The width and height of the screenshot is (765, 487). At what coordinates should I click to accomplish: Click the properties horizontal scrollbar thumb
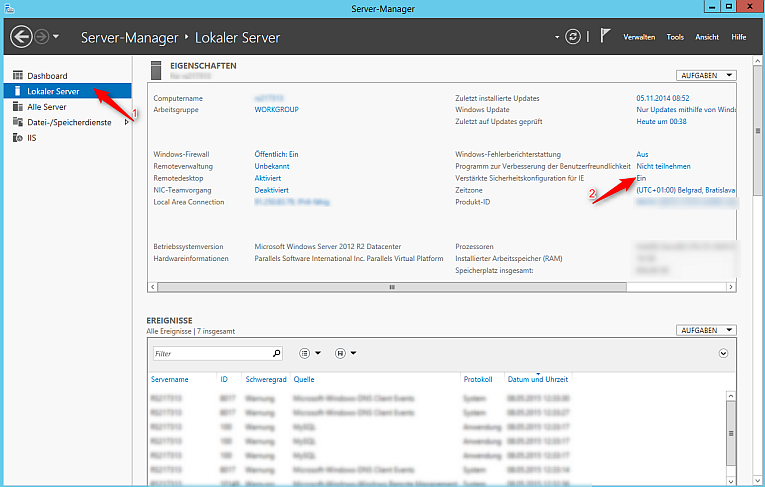(392, 287)
